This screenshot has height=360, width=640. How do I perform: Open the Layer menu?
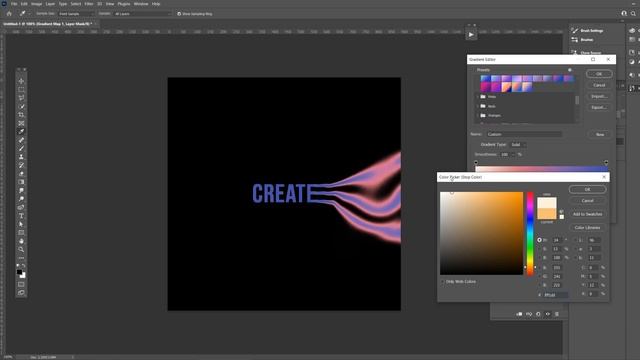50,4
